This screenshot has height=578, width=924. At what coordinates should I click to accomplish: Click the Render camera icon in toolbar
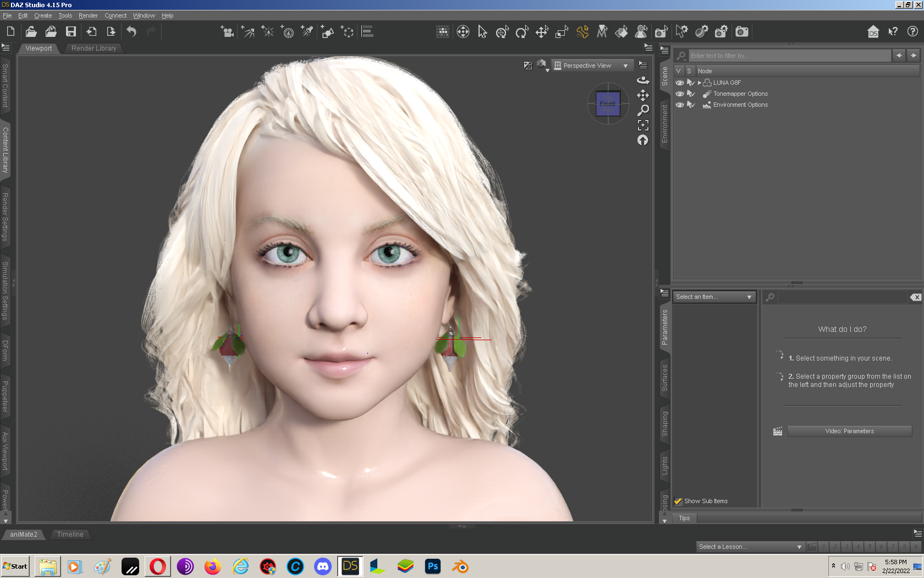pos(742,32)
